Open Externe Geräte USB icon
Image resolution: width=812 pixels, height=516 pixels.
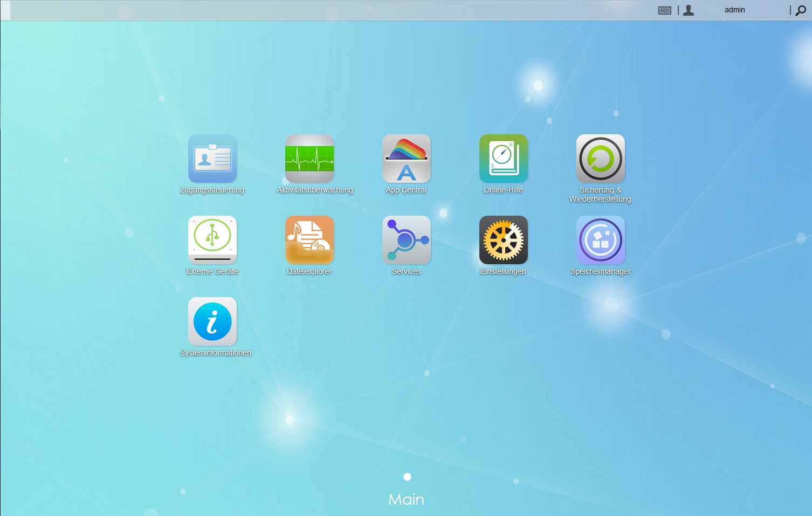[212, 240]
